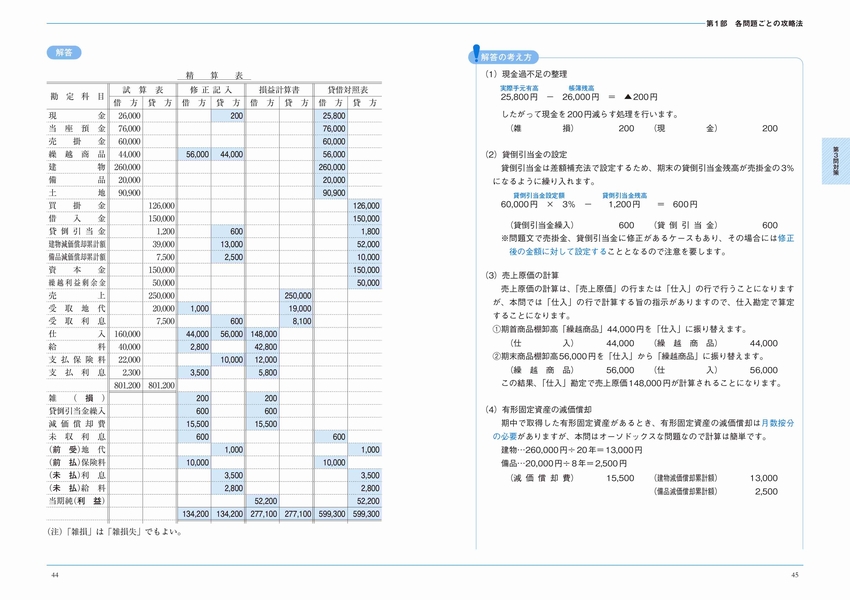Click the 当期純(利益) row label
Image resolution: width=850 pixels, height=600 pixels.
[x=78, y=501]
